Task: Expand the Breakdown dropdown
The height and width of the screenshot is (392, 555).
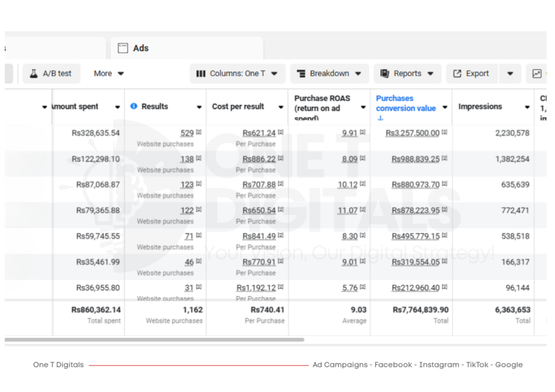Action: 330,74
